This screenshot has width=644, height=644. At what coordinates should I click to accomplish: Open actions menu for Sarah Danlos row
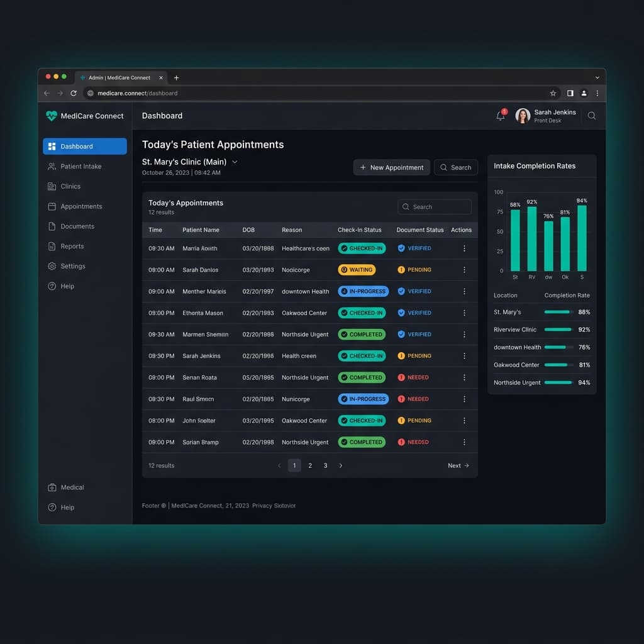pos(464,270)
